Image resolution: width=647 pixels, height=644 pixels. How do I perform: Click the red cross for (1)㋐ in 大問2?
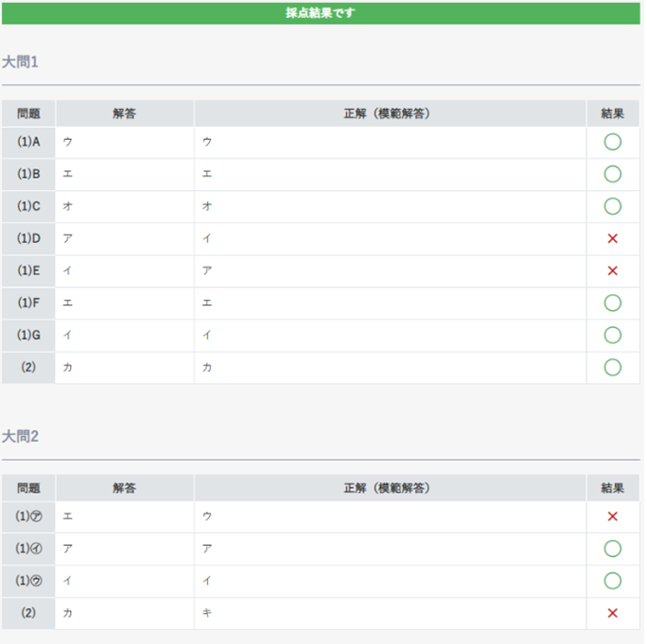pyautogui.click(x=612, y=516)
